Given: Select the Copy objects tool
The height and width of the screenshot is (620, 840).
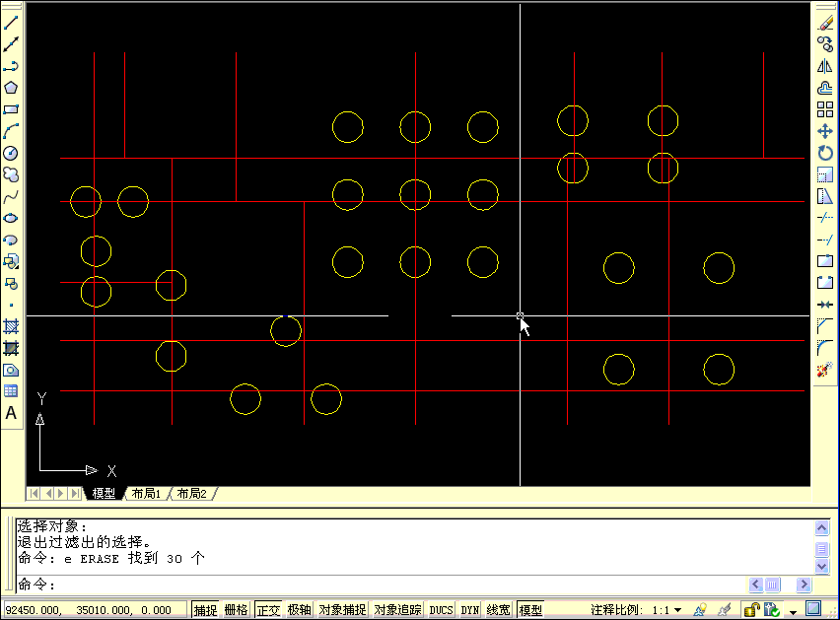Looking at the screenshot, I should [x=825, y=44].
